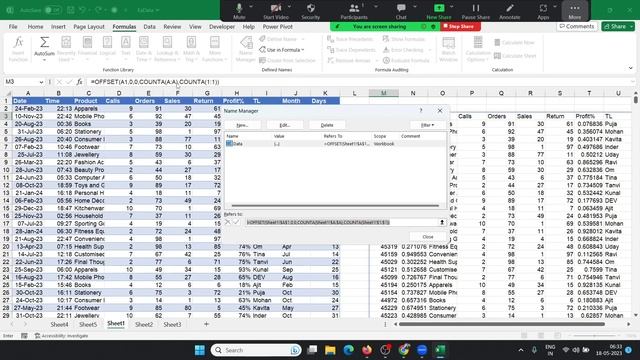Click the red Stop Share button
The image size is (640, 360).
click(460, 27)
